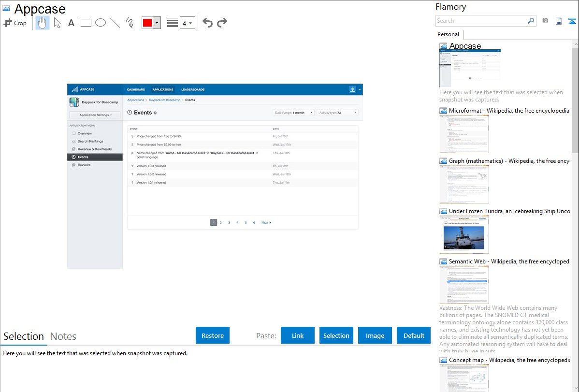Open the Concept map snapshot title

[x=509, y=360]
